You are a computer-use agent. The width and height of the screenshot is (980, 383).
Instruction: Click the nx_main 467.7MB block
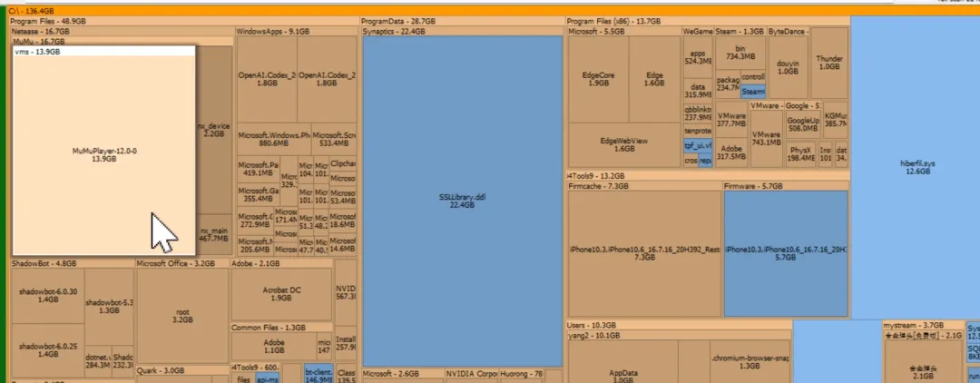(214, 235)
